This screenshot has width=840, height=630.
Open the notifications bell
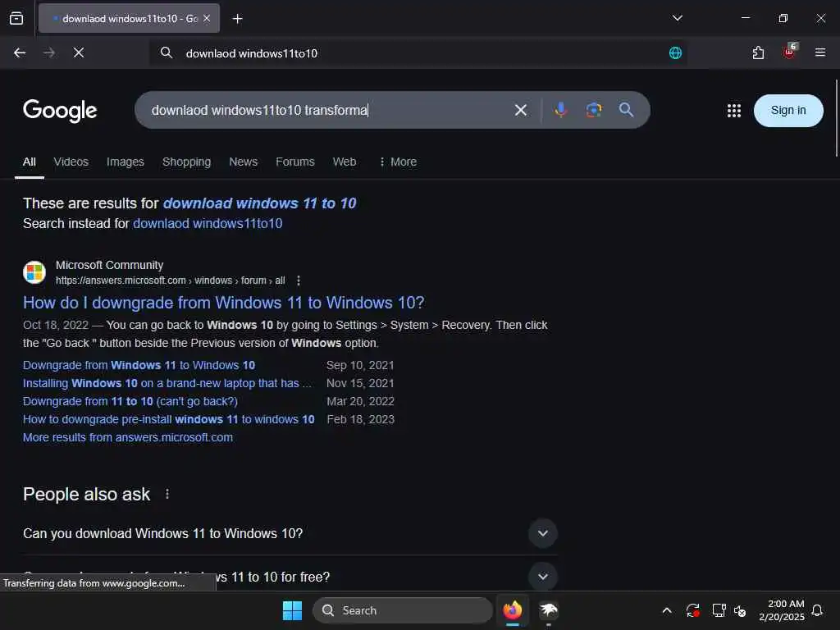click(x=817, y=610)
